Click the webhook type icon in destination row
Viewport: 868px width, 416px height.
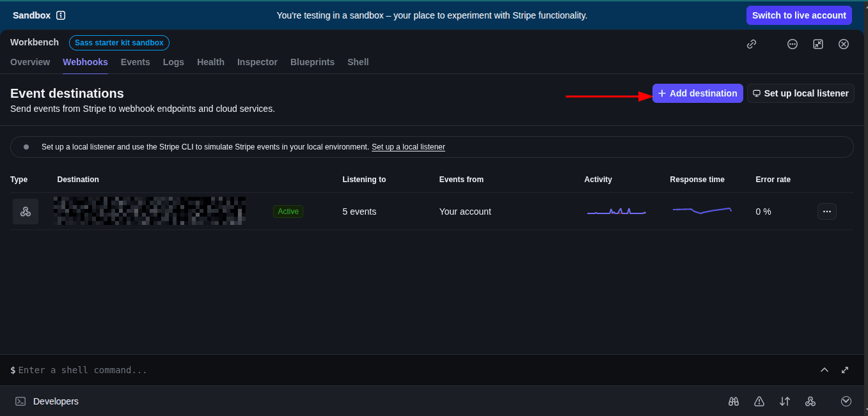point(26,212)
